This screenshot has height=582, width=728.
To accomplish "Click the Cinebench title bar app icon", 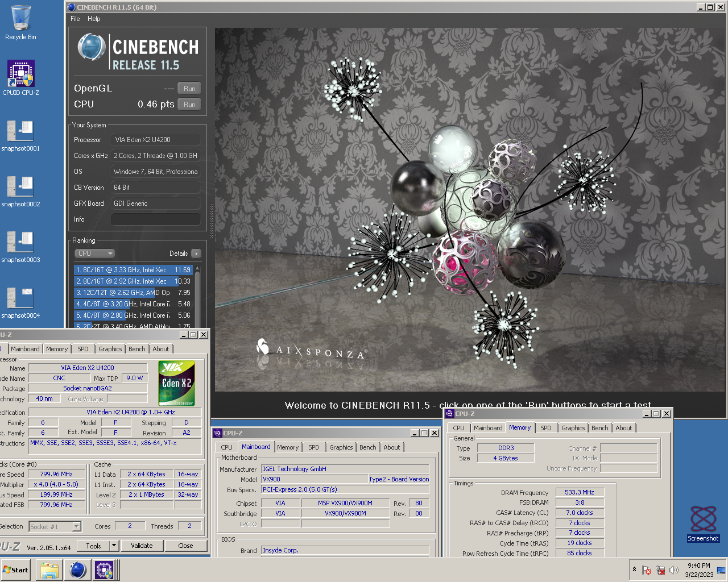I will pos(71,7).
